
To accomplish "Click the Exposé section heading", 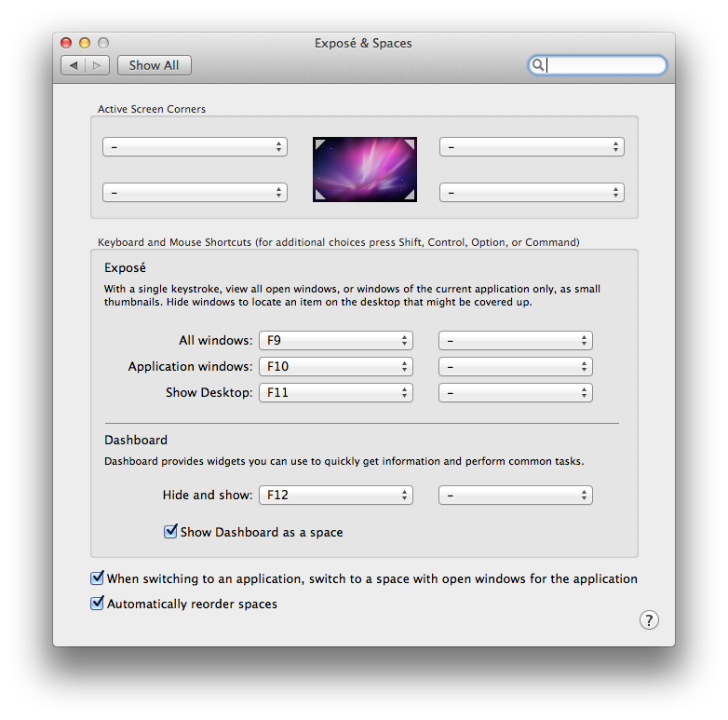I will [125, 267].
